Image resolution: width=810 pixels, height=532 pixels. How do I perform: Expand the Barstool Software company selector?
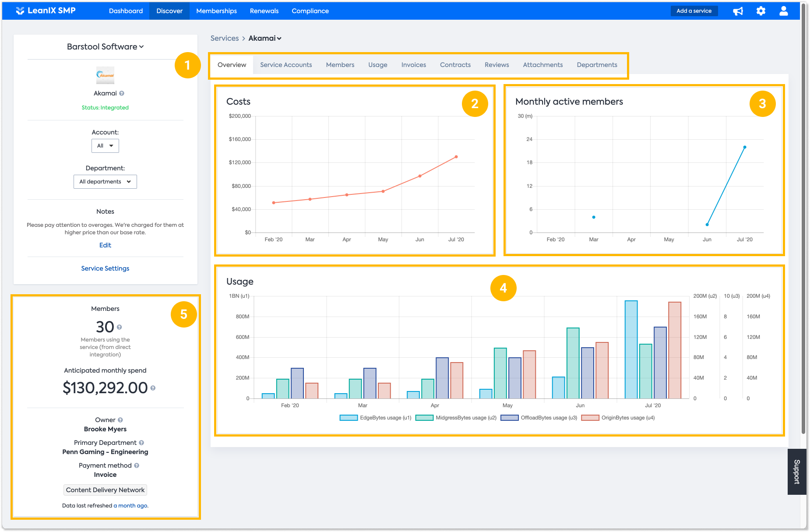point(105,46)
